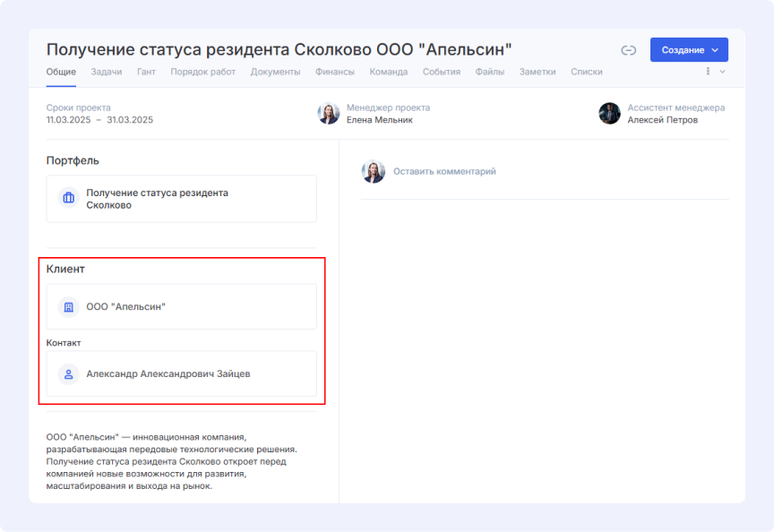The image size is (774, 532).
Task: Click the building icon beside ООО "Апельсин"
Action: [67, 307]
